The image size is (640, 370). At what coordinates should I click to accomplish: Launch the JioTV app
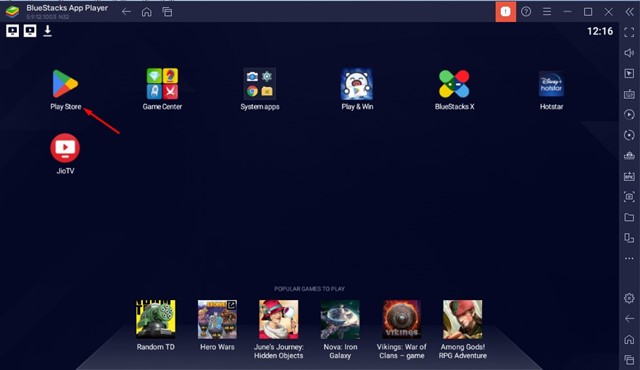65,148
